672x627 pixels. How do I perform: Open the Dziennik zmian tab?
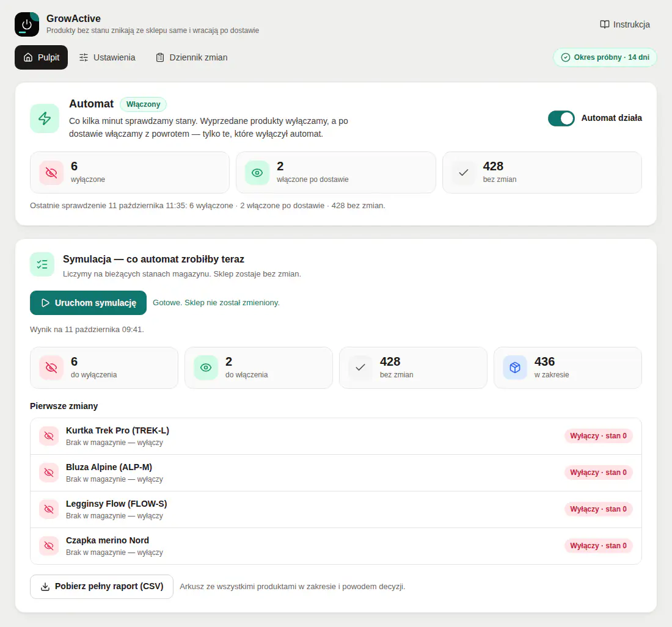pos(191,57)
